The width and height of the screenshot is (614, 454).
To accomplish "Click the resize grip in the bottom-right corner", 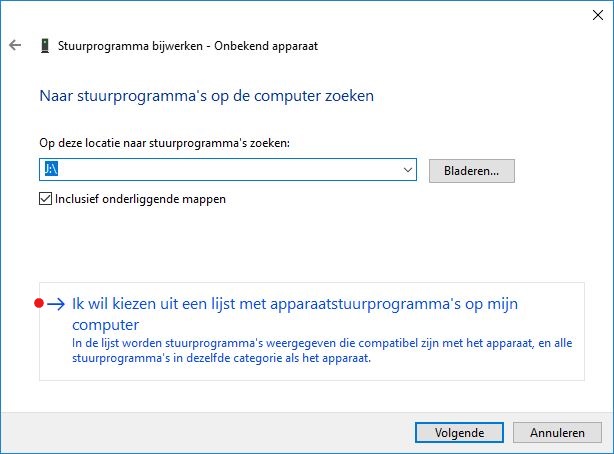I will tap(608, 448).
